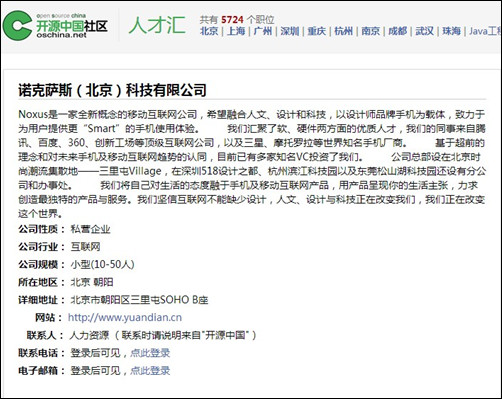Click the 北京市朝阳区三里屯SOHO B座 address text
Screen dimensions: 502x399
(139, 300)
